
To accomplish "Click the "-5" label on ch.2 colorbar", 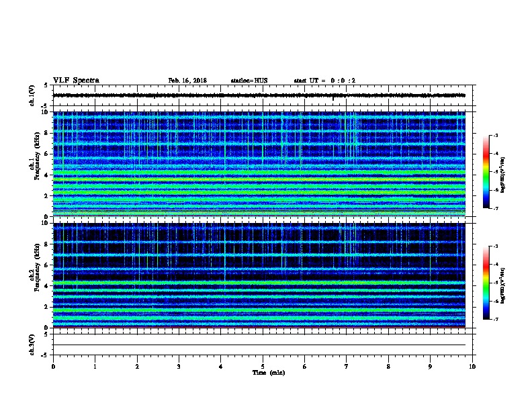I will [495, 283].
